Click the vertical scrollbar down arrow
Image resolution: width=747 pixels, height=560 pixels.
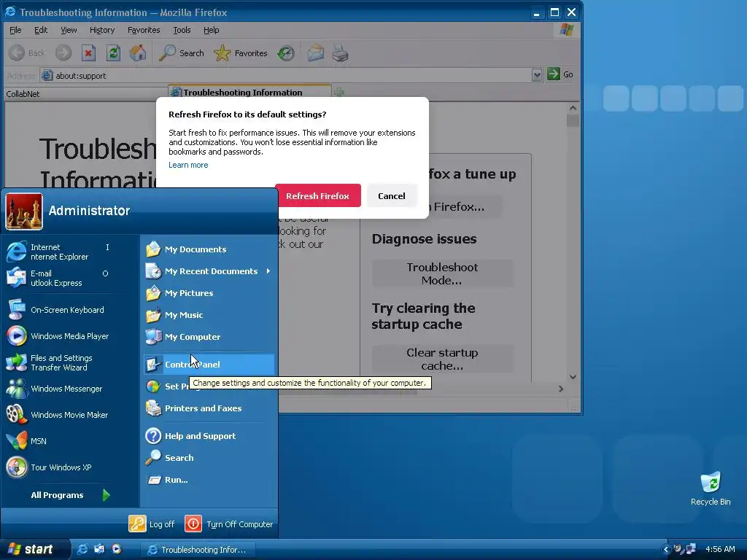[573, 377]
